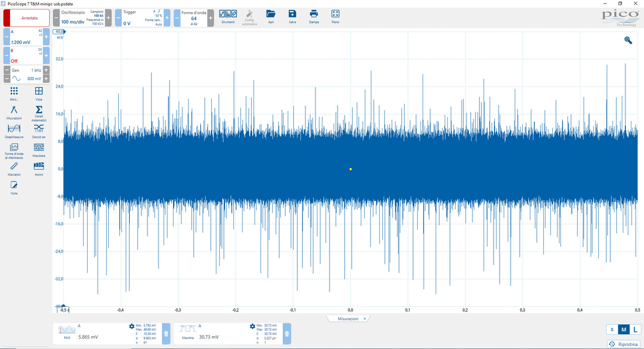Click the 30,73 mV Massima value
Viewport: 644px width, 349px height.
[x=209, y=337]
